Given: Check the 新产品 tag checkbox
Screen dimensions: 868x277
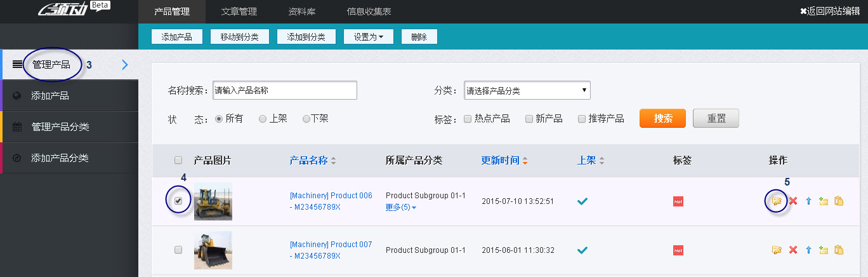Looking at the screenshot, I should point(529,119).
